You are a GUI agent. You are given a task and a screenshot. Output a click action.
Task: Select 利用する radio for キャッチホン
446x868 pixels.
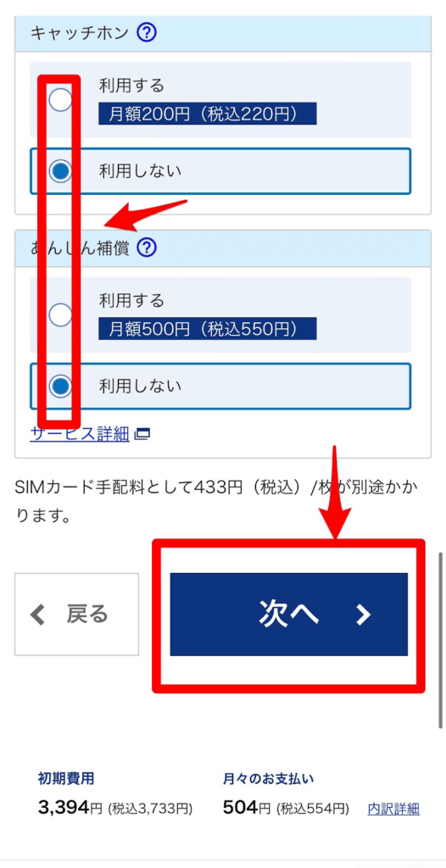60,100
